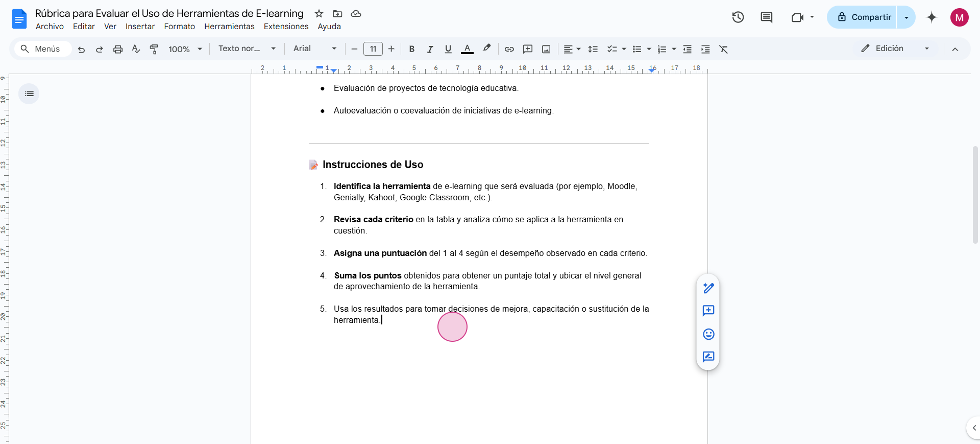Image resolution: width=980 pixels, height=444 pixels.
Task: Open zoom level 100% dropdown
Action: point(186,49)
